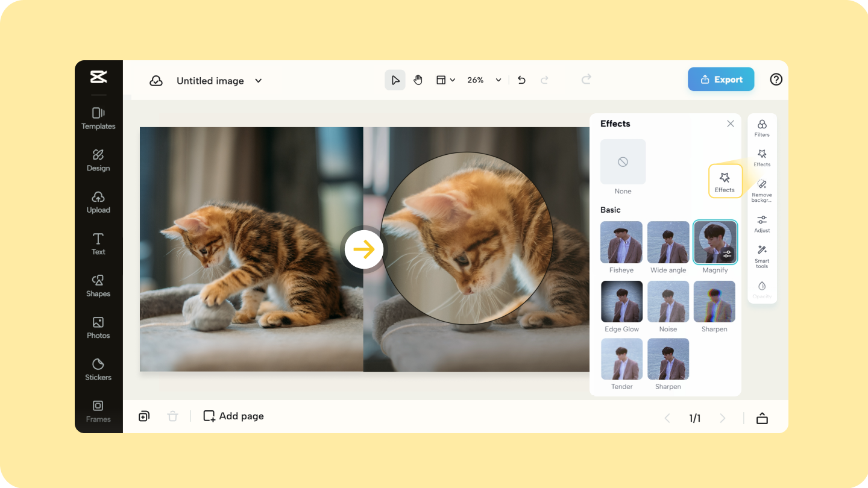
Task: Apply the Sharpen effect beside Noise
Action: [715, 301]
